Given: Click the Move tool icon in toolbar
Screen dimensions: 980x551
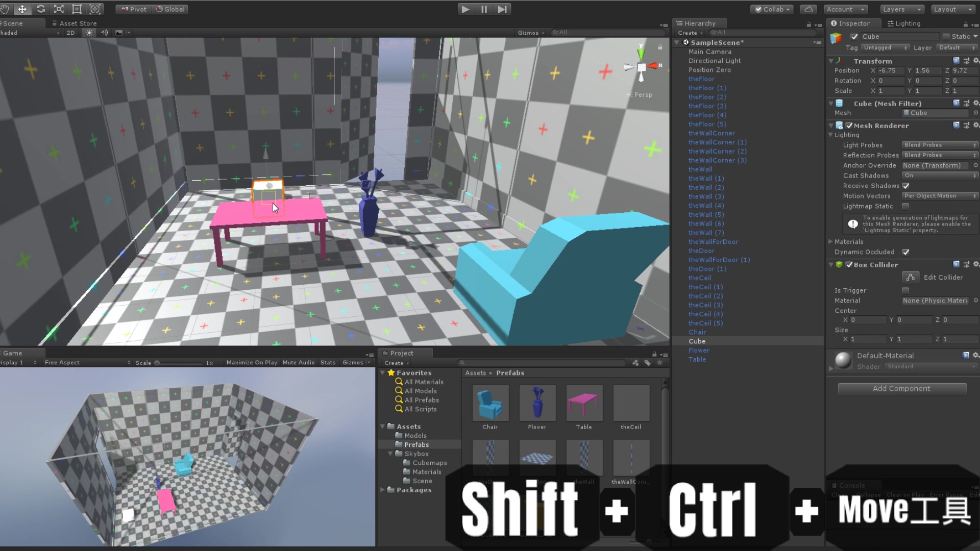Looking at the screenshot, I should pyautogui.click(x=22, y=8).
